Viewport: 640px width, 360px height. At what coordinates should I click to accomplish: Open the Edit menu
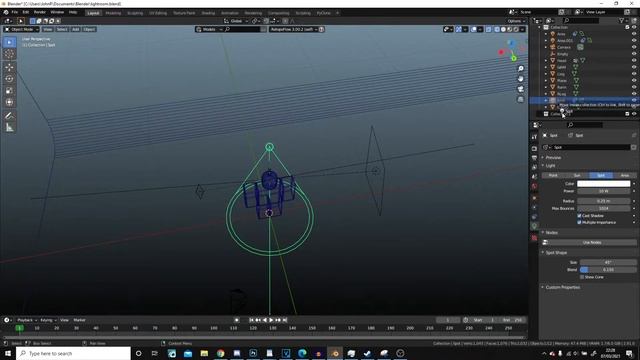point(26,12)
